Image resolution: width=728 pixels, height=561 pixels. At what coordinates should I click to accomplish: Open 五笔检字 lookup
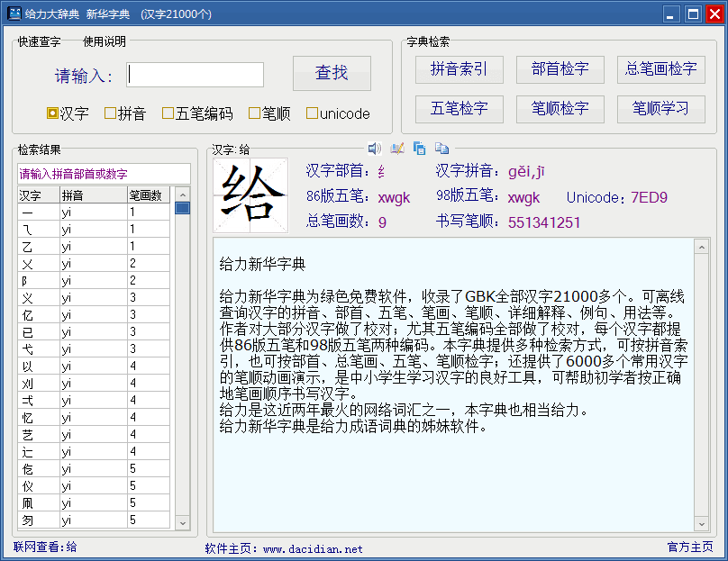pyautogui.click(x=460, y=109)
